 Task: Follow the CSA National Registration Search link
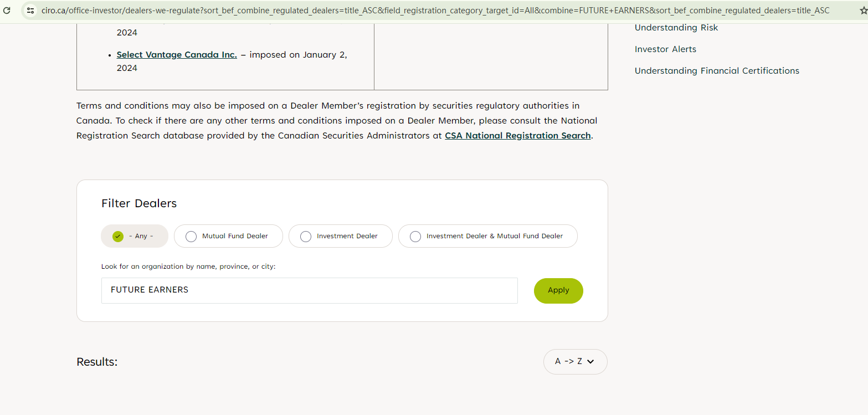[517, 136]
